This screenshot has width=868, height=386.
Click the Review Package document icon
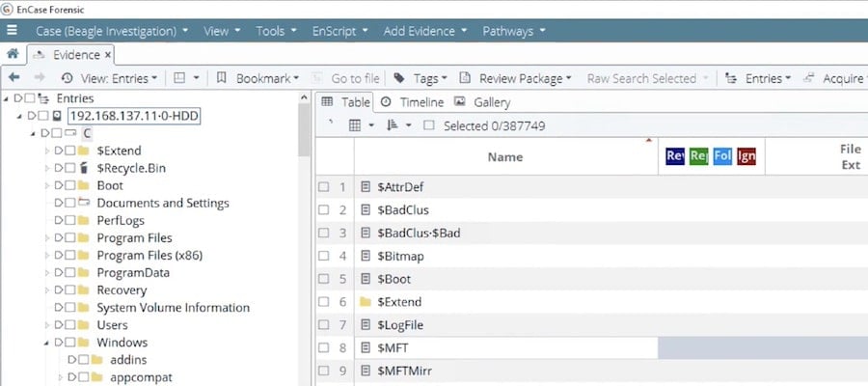(x=466, y=78)
